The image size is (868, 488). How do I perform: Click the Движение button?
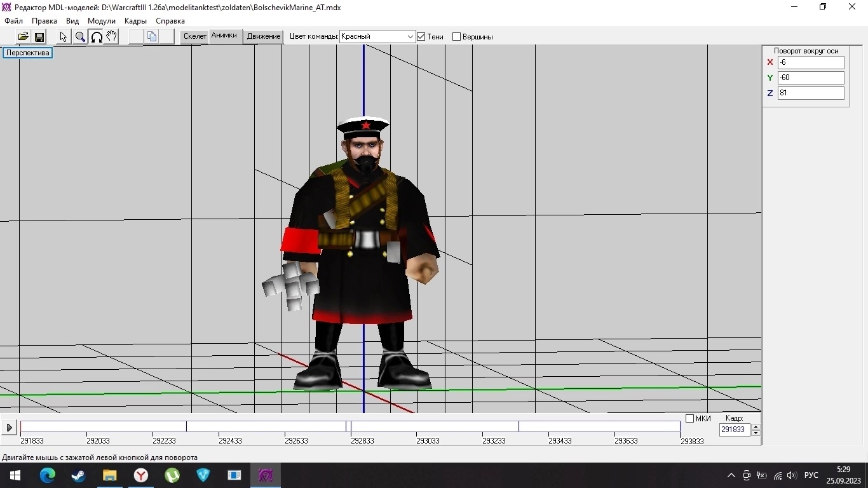[264, 36]
